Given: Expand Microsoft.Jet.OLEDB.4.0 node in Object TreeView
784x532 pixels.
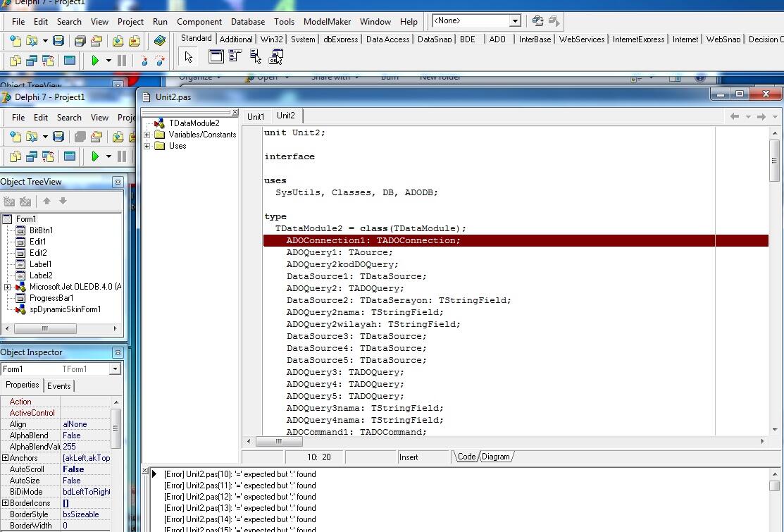Looking at the screenshot, I should click(x=8, y=287).
